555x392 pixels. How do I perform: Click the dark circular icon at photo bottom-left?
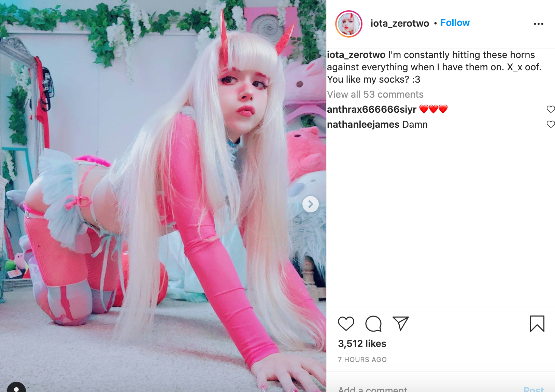pyautogui.click(x=16, y=387)
